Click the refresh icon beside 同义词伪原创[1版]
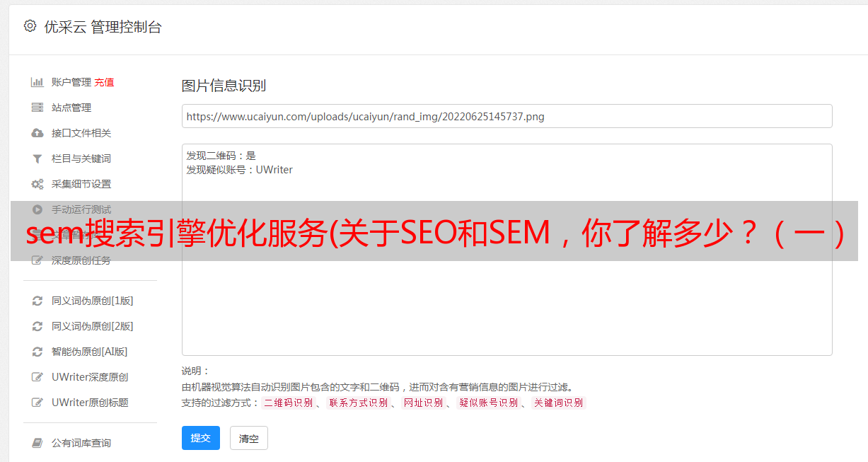 [37, 301]
